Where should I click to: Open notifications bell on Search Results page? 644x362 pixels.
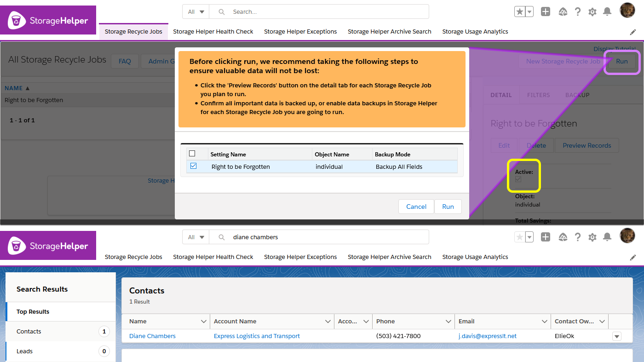tap(607, 237)
